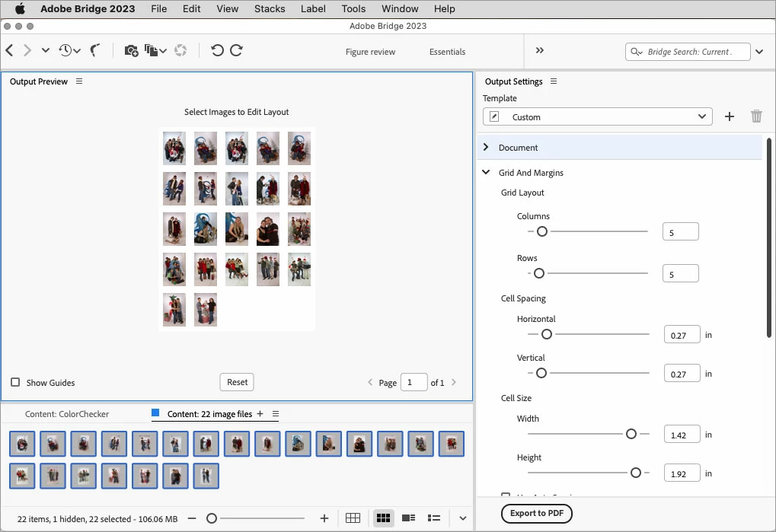Viewport: 776px width, 532px height.
Task: Click the Rows value field
Action: [x=681, y=274]
